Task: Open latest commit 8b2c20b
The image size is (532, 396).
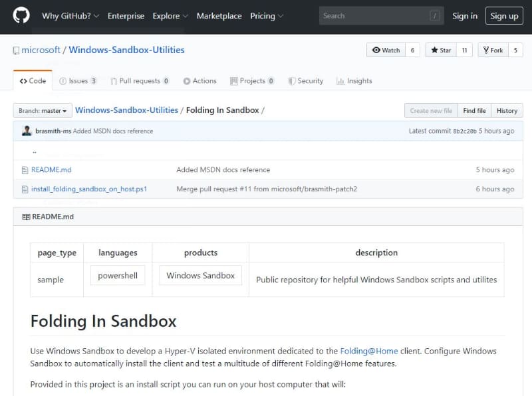Action: pos(464,131)
